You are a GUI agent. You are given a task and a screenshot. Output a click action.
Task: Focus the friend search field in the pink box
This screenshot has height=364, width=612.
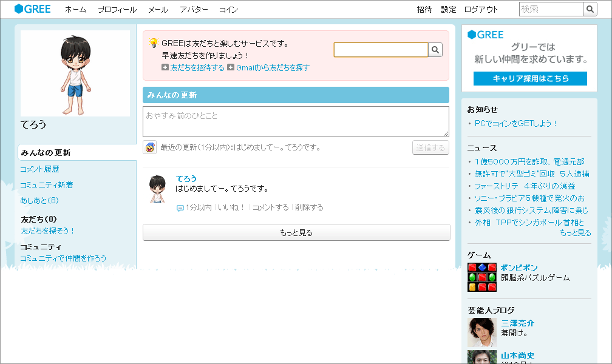[x=381, y=50]
